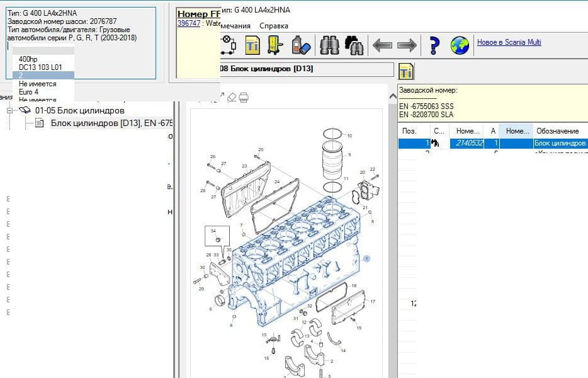Open search with the single binoculars icon
588x378 pixels.
tap(329, 45)
